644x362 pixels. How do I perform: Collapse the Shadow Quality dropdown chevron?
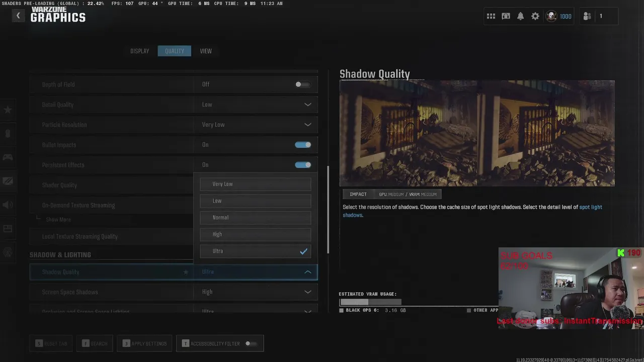307,272
